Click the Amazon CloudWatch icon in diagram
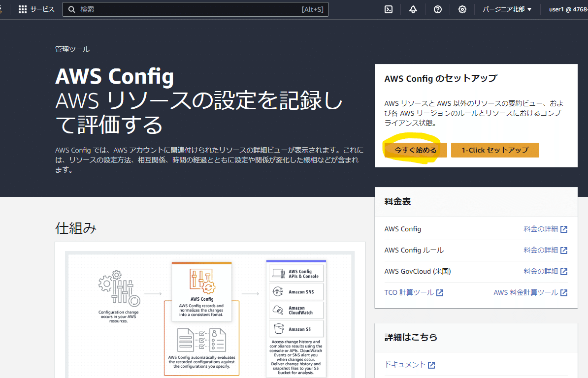The height and width of the screenshot is (378, 588). [278, 310]
